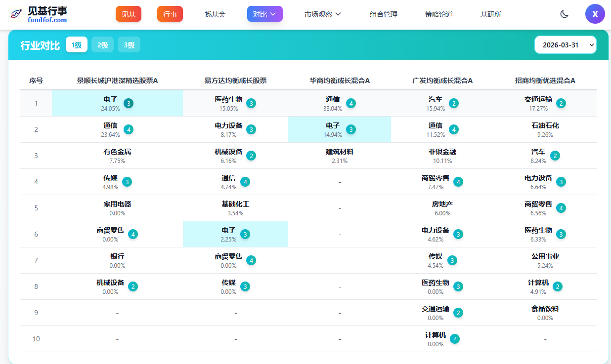The image size is (611, 364).
Task: Open 策略论道 menu item
Action: (439, 14)
